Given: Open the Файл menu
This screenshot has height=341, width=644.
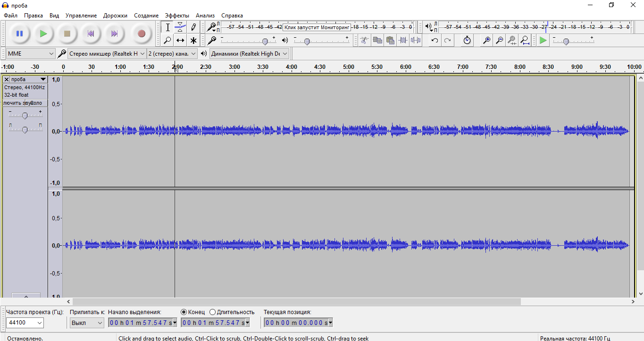Looking at the screenshot, I should [x=10, y=16].
